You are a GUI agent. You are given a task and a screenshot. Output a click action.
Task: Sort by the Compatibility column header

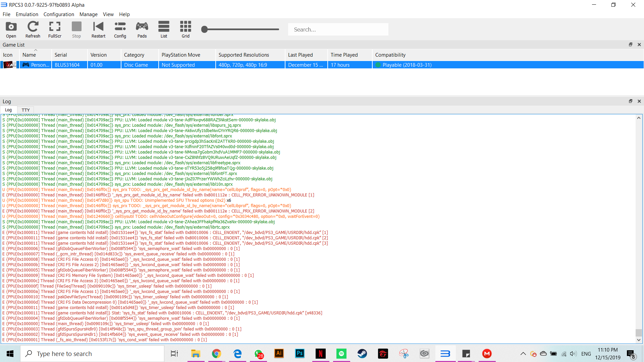(390, 55)
